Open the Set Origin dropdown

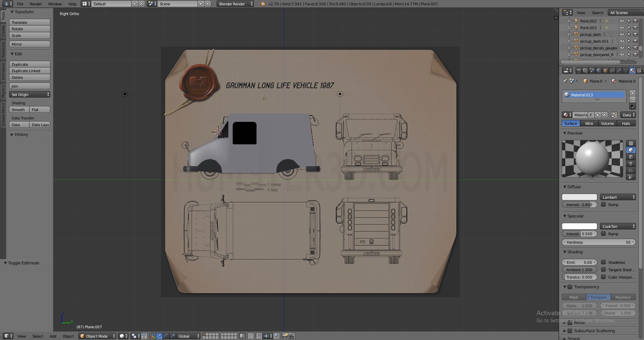pyautogui.click(x=30, y=94)
